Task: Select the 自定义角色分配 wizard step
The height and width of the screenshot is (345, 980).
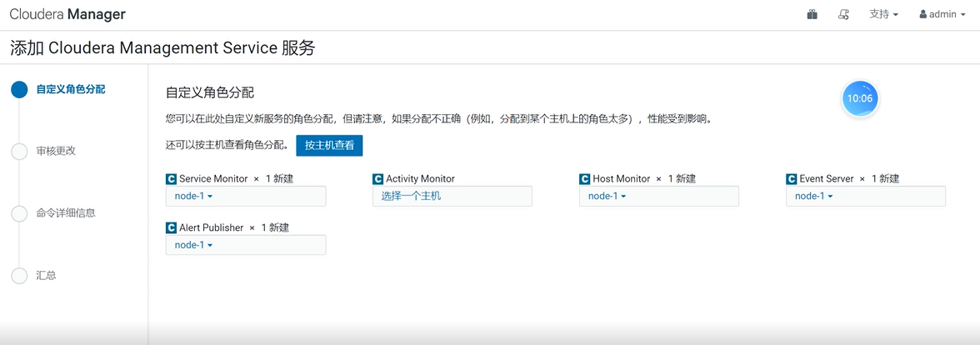Action: pos(71,89)
